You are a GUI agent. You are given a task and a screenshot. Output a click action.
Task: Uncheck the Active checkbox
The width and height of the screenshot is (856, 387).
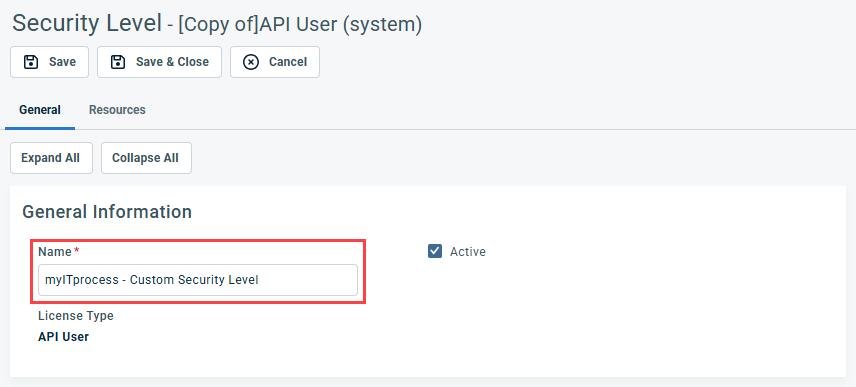tap(435, 251)
